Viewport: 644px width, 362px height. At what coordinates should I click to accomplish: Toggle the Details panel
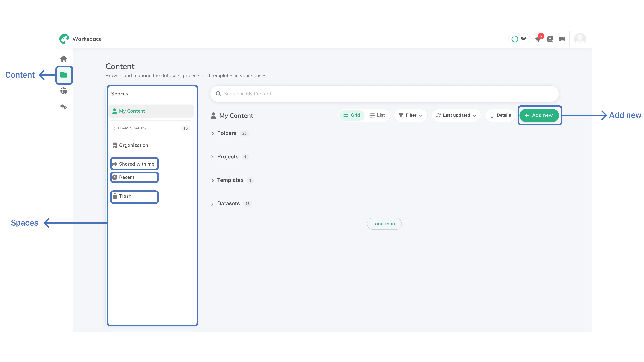coord(500,115)
